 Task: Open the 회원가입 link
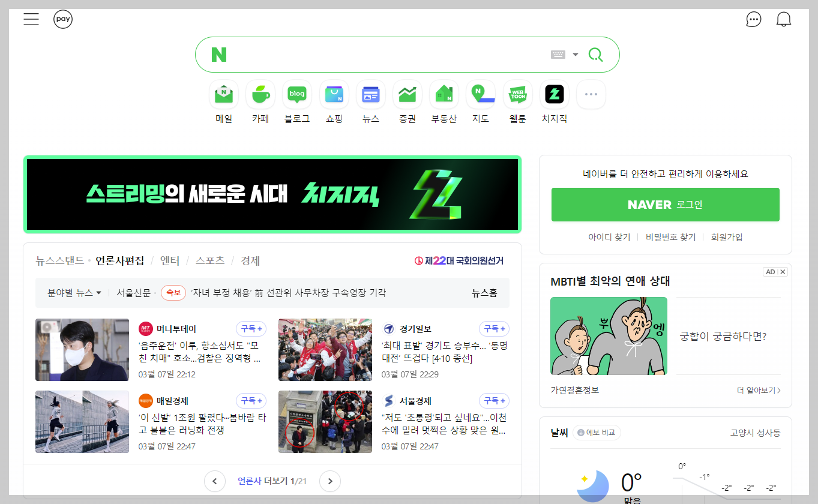click(x=727, y=237)
